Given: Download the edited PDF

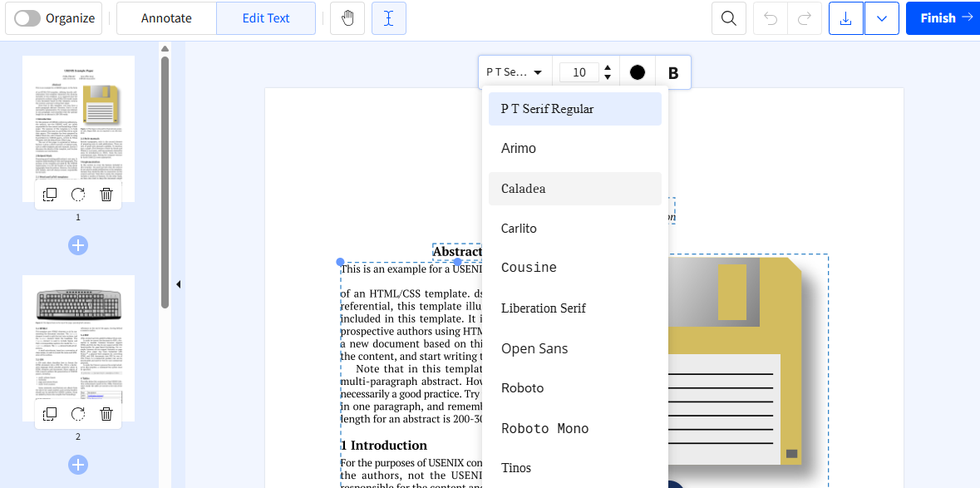Looking at the screenshot, I should pos(845,17).
